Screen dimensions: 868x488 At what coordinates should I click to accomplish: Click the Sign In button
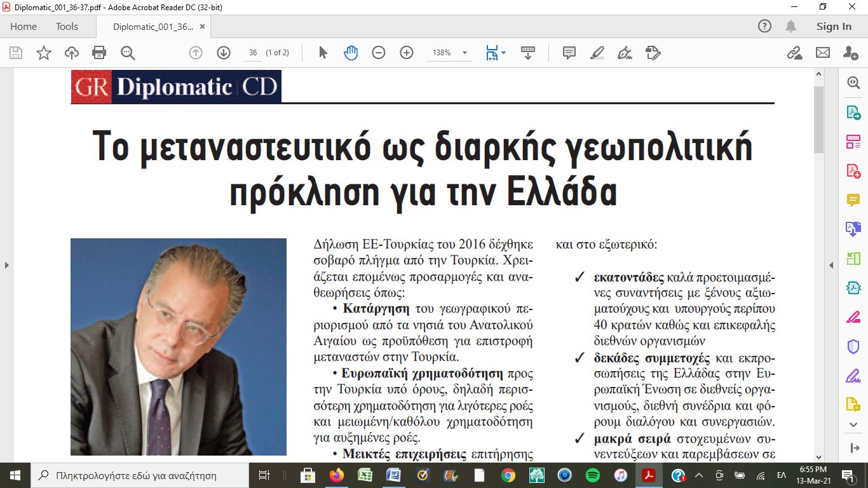tap(834, 26)
